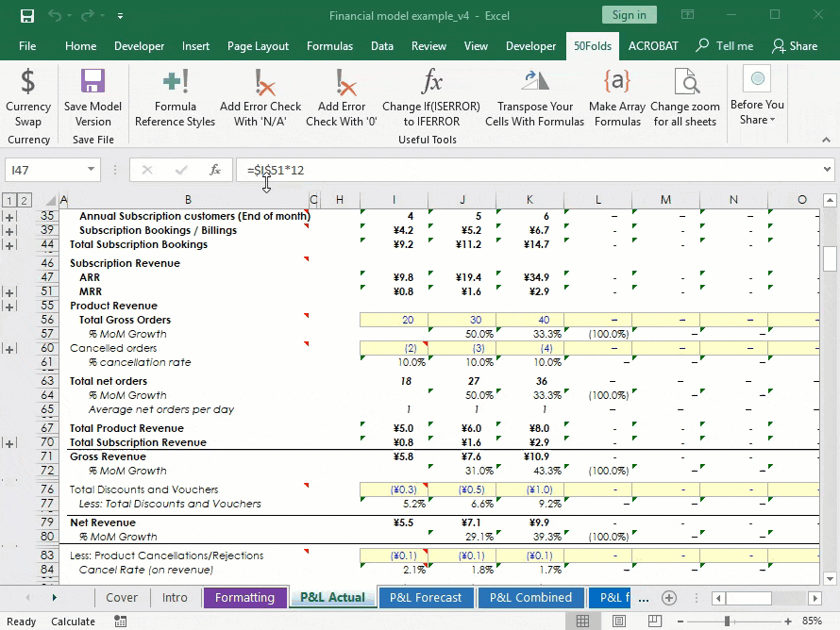Click Add Error Check With 'N/A'

coord(260,98)
